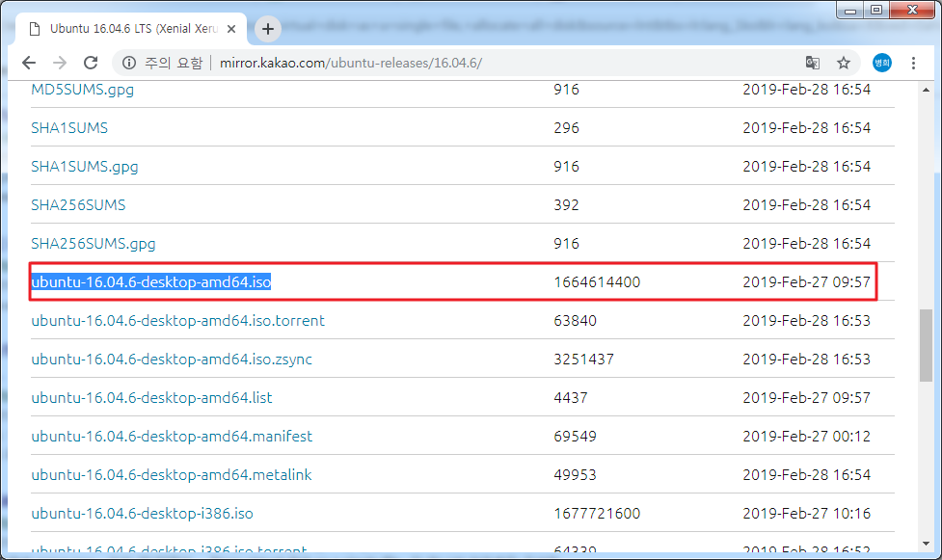Download ubuntu-16.04.6-desktop-i386.iso
This screenshot has width=942, height=560.
pos(143,513)
